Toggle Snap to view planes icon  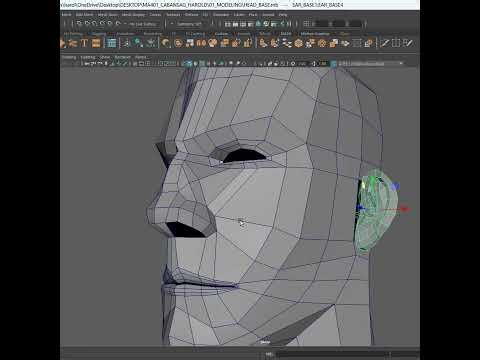(x=110, y=24)
